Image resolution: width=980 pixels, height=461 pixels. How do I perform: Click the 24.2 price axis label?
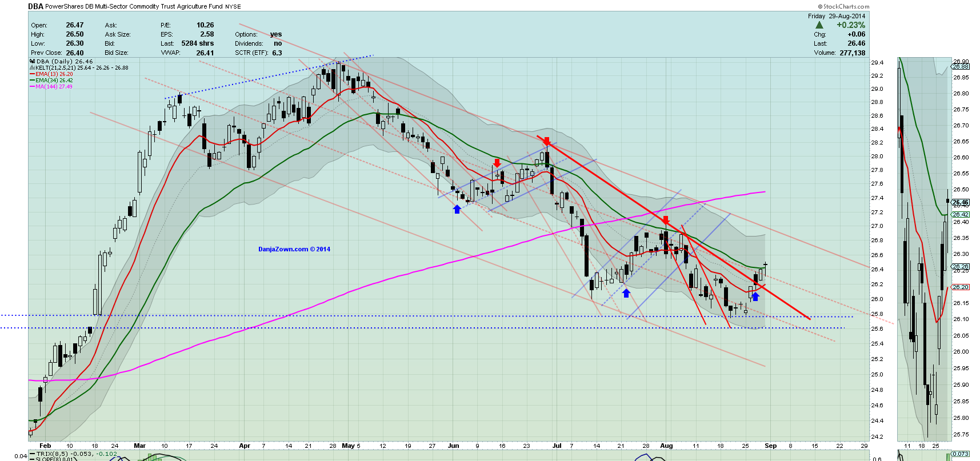pos(877,437)
